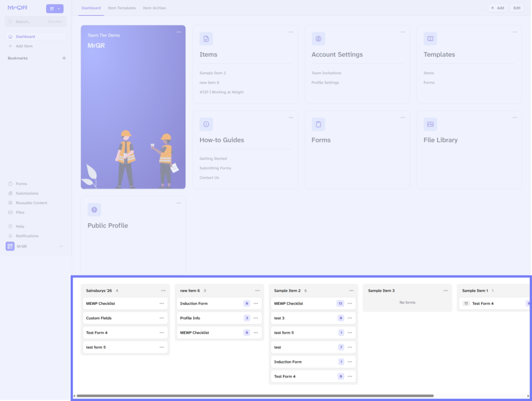Expand the MrQR account chevron
Image resolution: width=532 pixels, height=401 pixels.
point(61,246)
